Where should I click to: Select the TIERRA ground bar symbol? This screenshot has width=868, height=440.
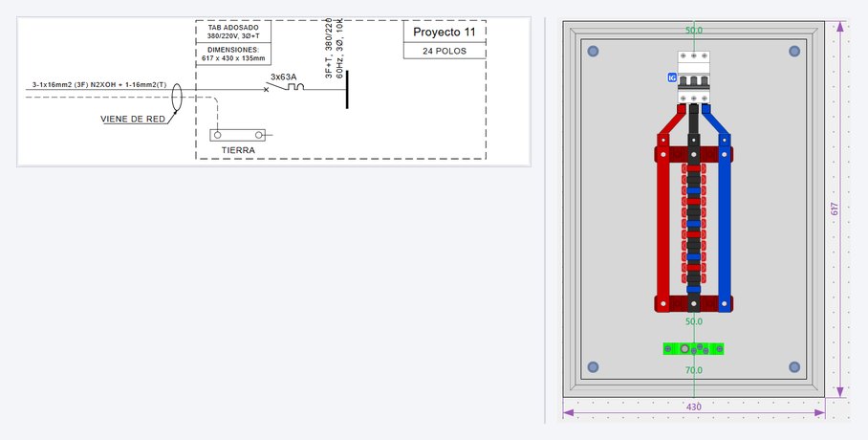point(237,135)
